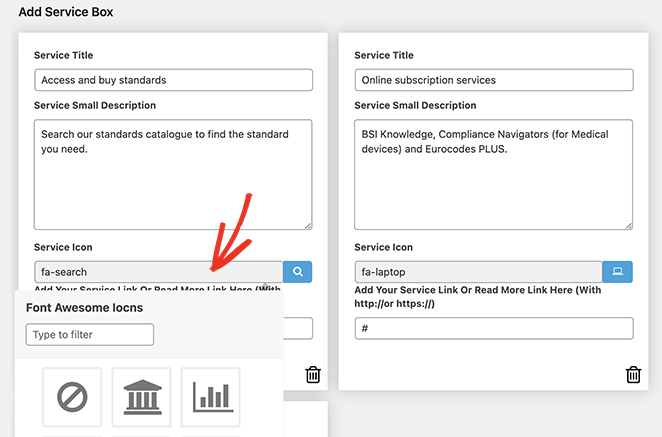Screen dimensions: 662x437
Task: Click the Access and buy standards title field
Action: point(173,80)
